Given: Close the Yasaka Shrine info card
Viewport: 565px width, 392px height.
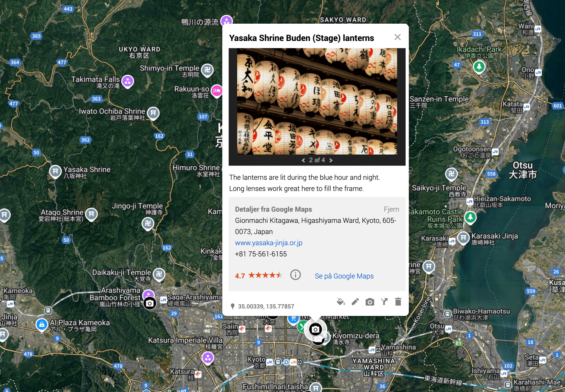Looking at the screenshot, I should tap(397, 37).
